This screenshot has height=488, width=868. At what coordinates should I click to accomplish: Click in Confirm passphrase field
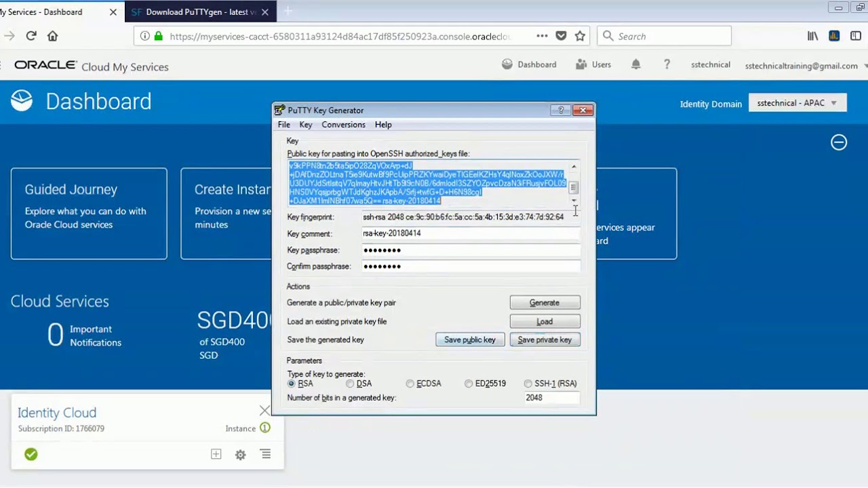pyautogui.click(x=471, y=266)
